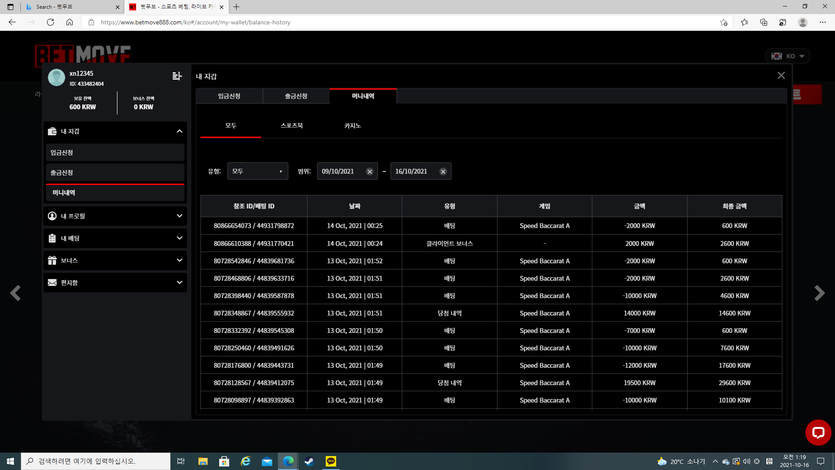Open the red hamburger menu button
Screen dimensions: 835x470
807,95
